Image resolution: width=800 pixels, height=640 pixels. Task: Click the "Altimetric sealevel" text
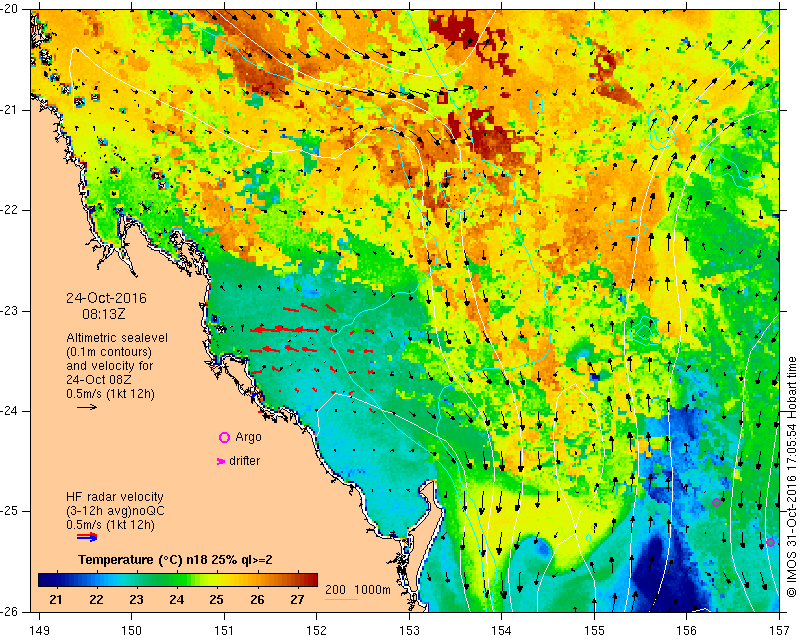coord(117,338)
